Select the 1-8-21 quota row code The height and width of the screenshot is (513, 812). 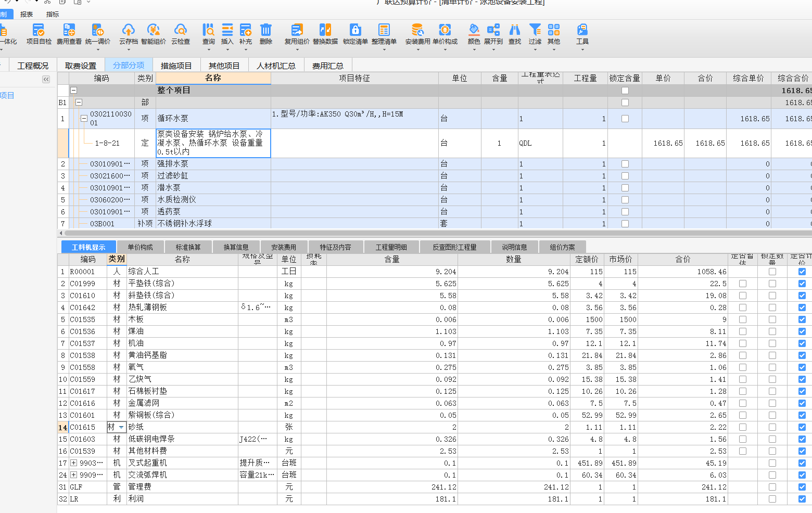click(107, 143)
